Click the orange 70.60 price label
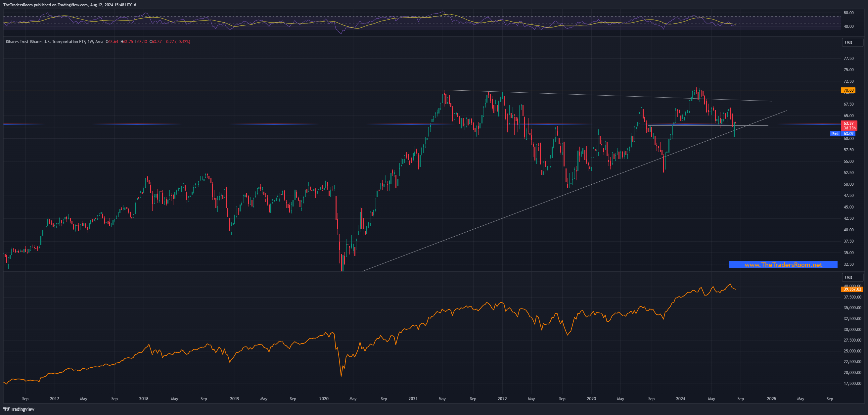Screen dimensions: 868x415 [x=848, y=90]
